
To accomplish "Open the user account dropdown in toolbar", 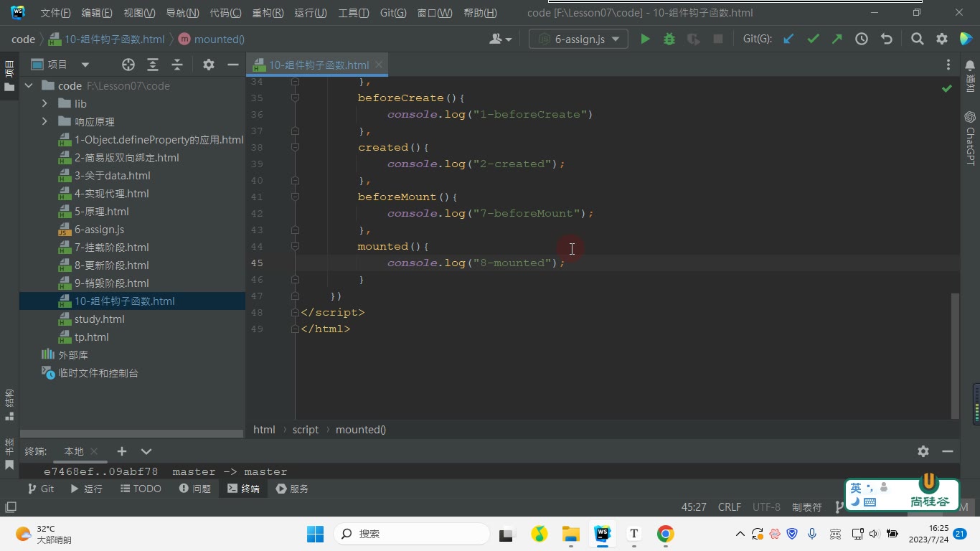I will coord(500,39).
